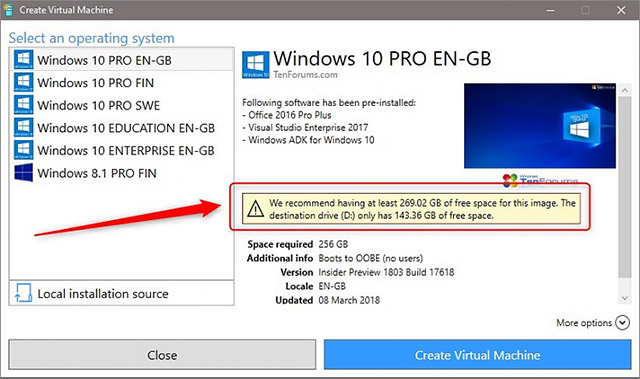This screenshot has height=379, width=640.
Task: Click the Windows 10 PRO EN-GB logo icon in list
Action: point(23,60)
